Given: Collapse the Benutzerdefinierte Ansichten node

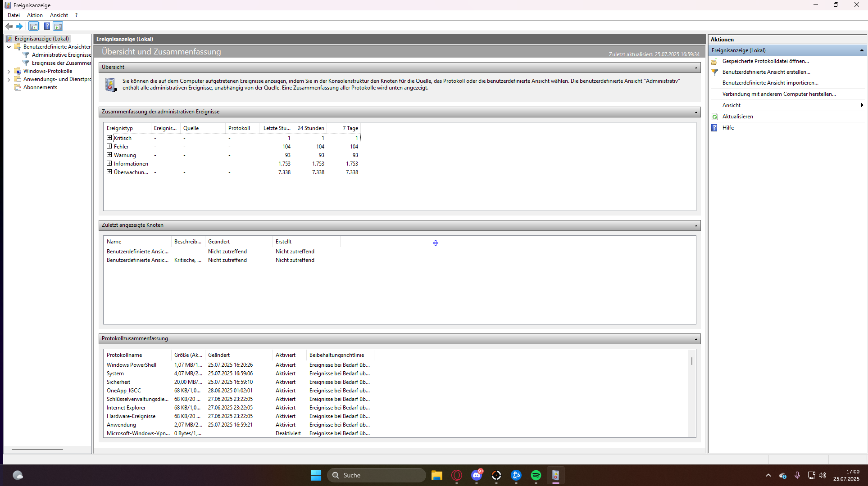Looking at the screenshot, I should point(9,47).
